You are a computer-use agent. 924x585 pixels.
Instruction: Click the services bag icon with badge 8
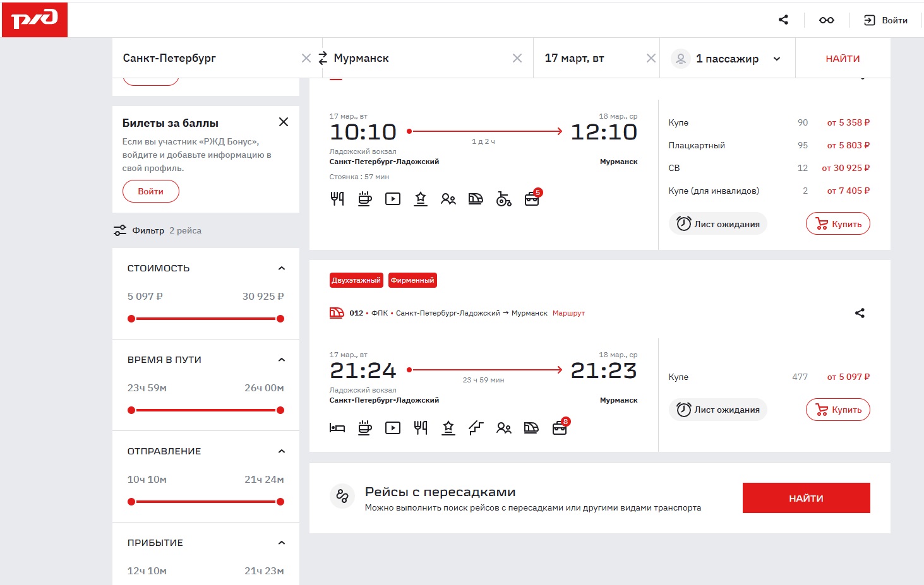click(560, 427)
